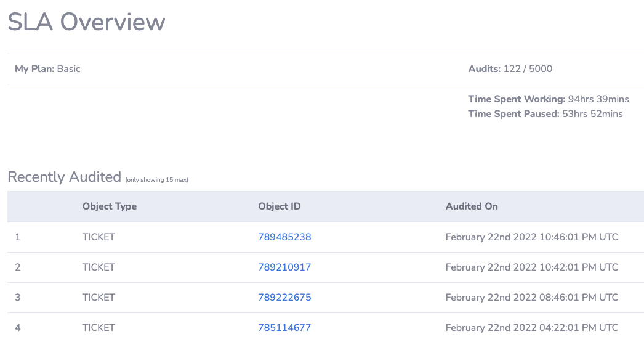This screenshot has width=644, height=342.
Task: Open ticket ID 789485238 link
Action: (284, 237)
